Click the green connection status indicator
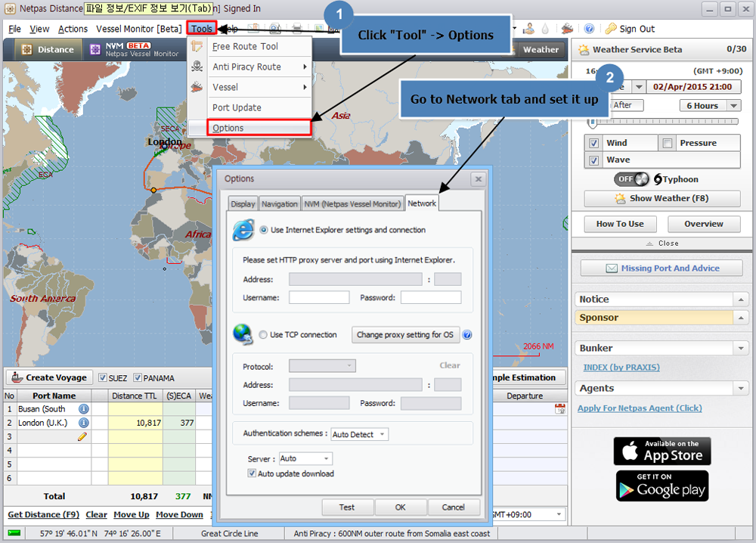Viewport: 756px width, 543px height. (x=14, y=533)
